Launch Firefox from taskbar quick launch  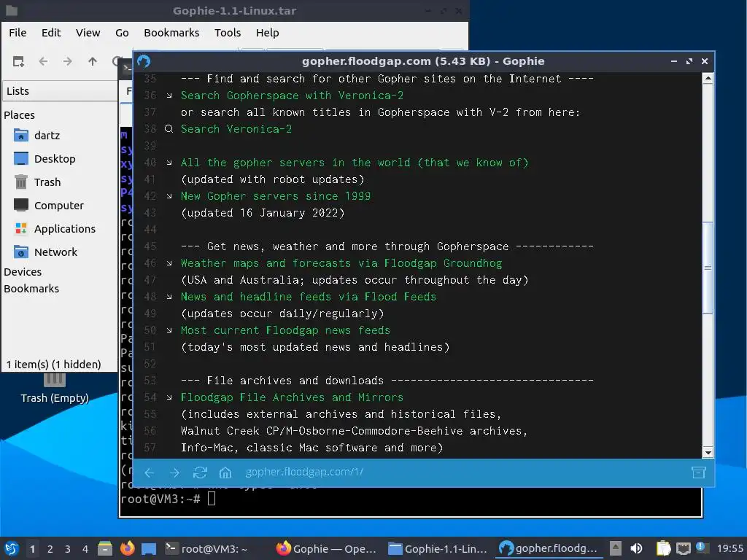(x=127, y=548)
